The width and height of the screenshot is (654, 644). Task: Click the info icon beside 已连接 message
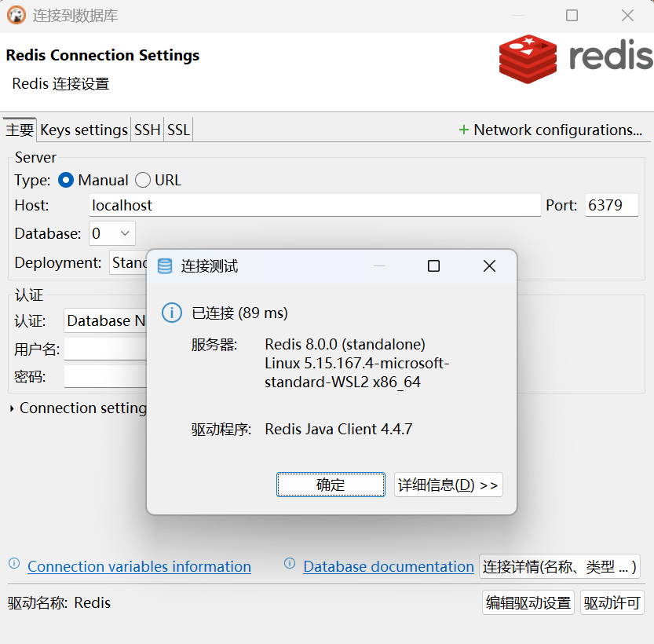click(171, 313)
